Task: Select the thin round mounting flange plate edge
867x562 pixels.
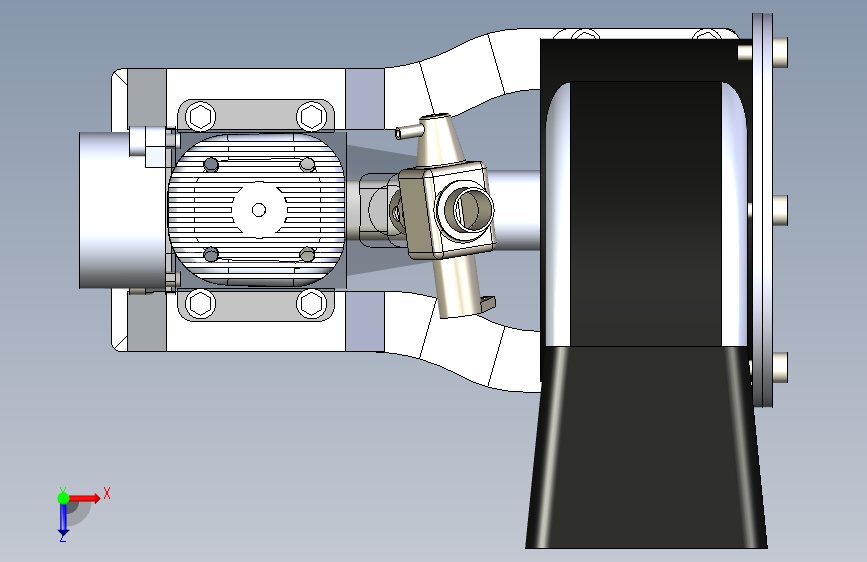Action: click(x=762, y=210)
